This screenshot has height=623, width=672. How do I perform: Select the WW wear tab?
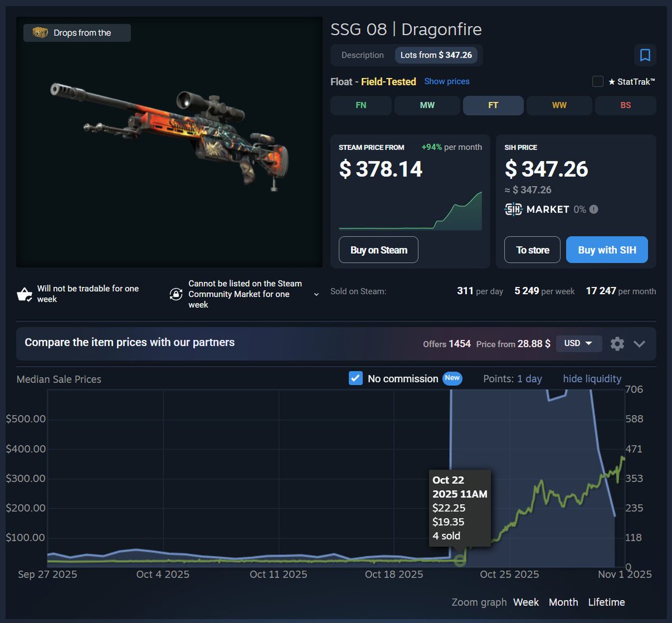[559, 105]
